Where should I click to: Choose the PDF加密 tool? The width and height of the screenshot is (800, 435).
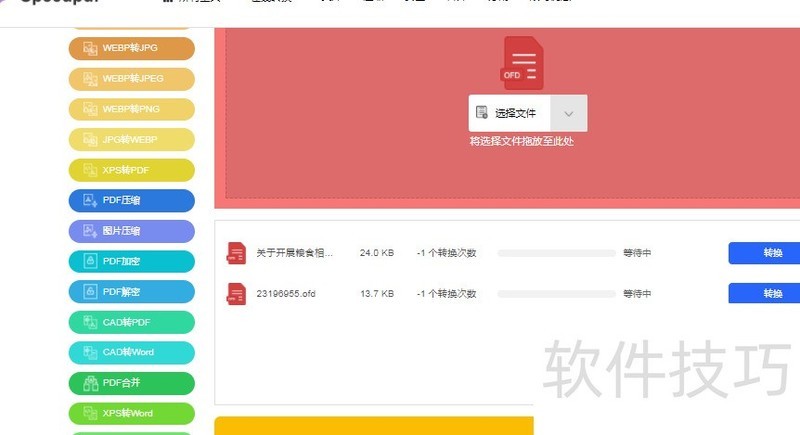(132, 262)
